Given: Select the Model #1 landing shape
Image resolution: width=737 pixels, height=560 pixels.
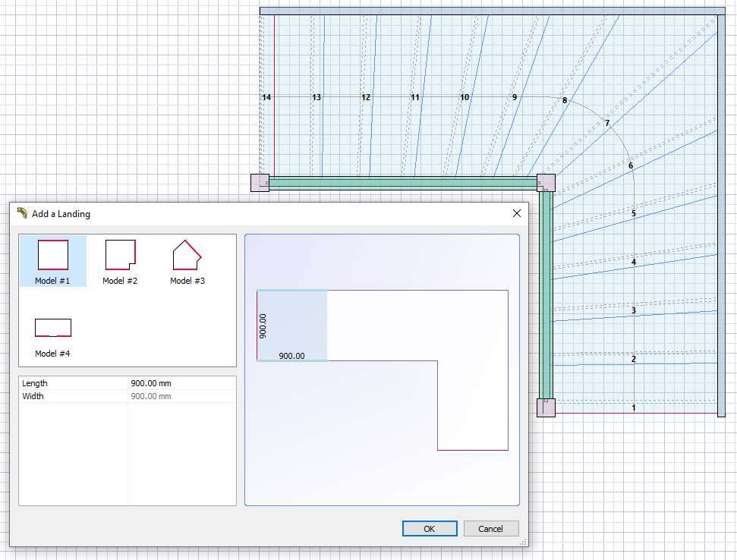Looking at the screenshot, I should pos(52,261).
